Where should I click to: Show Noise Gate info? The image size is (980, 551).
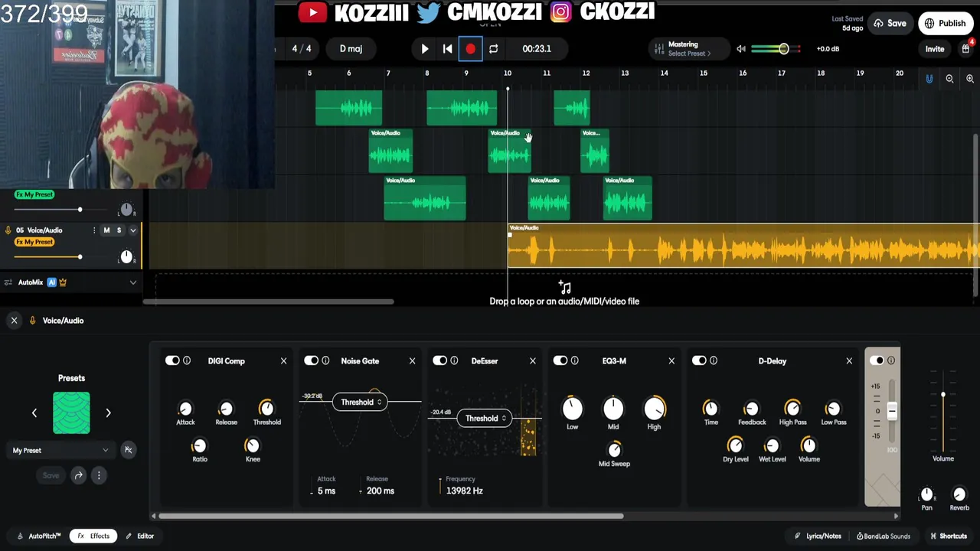click(325, 360)
